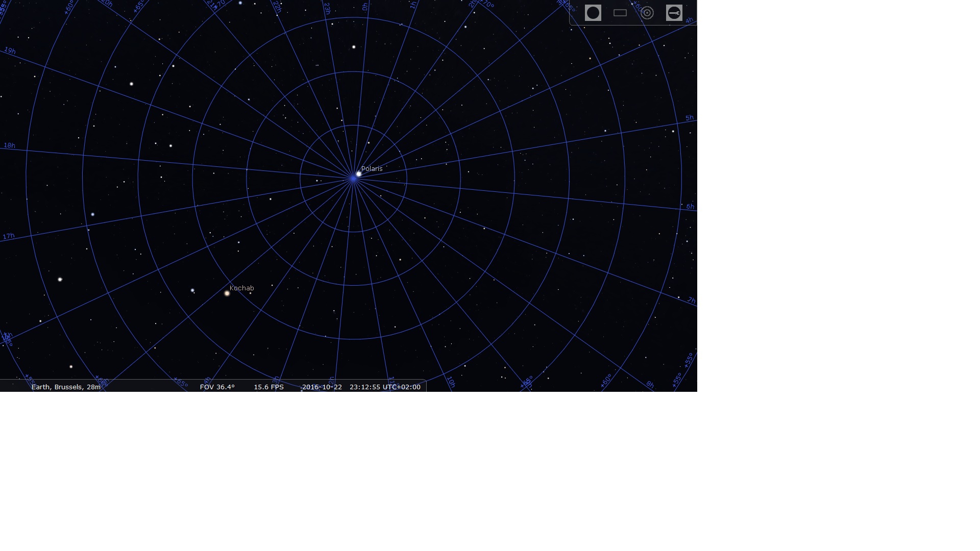Click the FOV 36.4° readout
Screen dimensions: 980x551
coord(217,387)
